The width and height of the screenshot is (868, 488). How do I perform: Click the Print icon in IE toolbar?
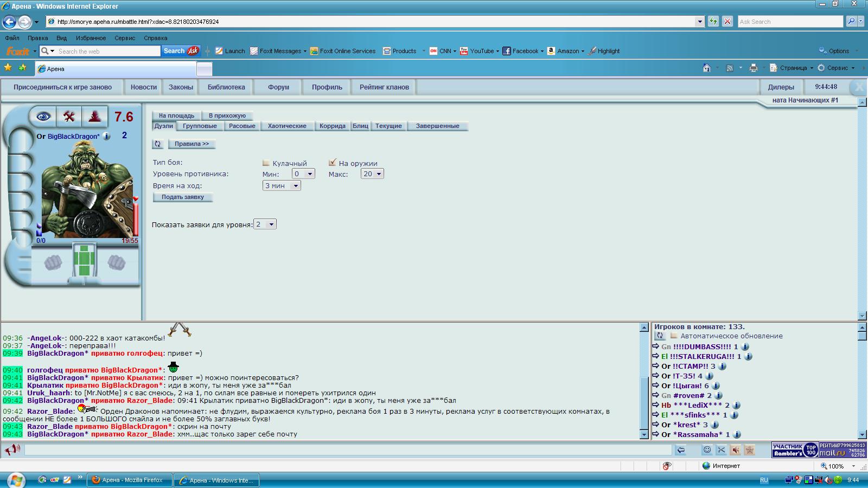click(x=753, y=68)
